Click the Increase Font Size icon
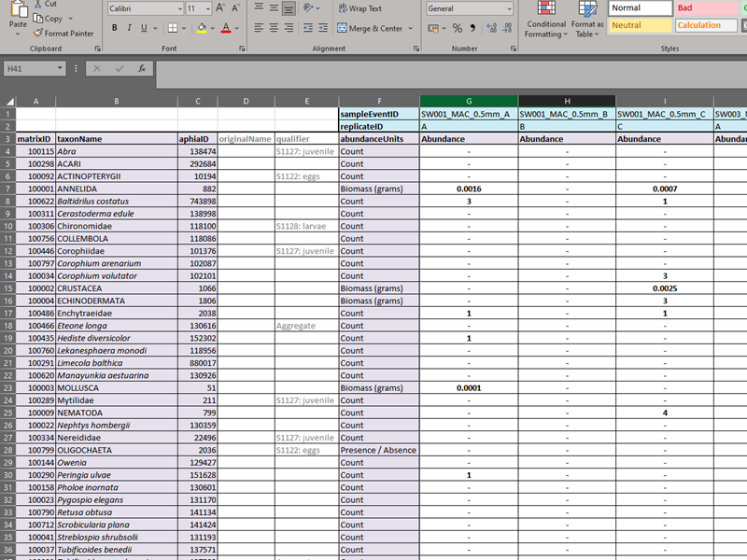This screenshot has height=560, width=747. (219, 8)
